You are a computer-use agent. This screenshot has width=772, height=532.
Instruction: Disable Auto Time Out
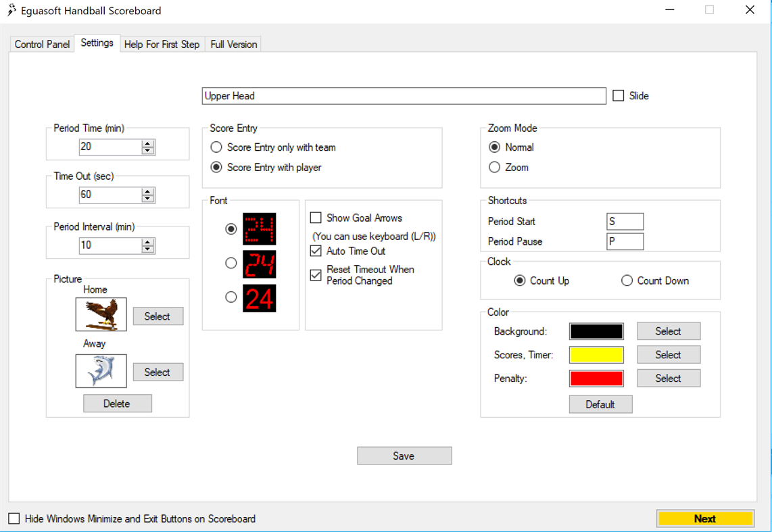click(x=315, y=251)
